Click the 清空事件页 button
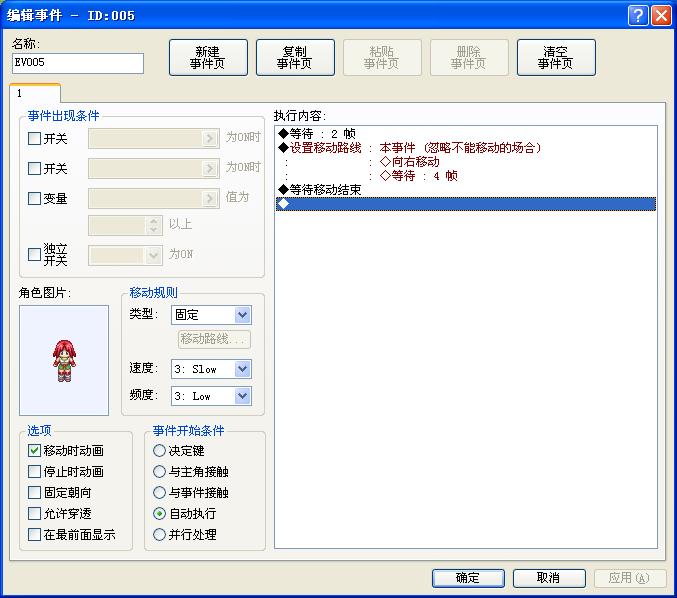 pyautogui.click(x=556, y=57)
